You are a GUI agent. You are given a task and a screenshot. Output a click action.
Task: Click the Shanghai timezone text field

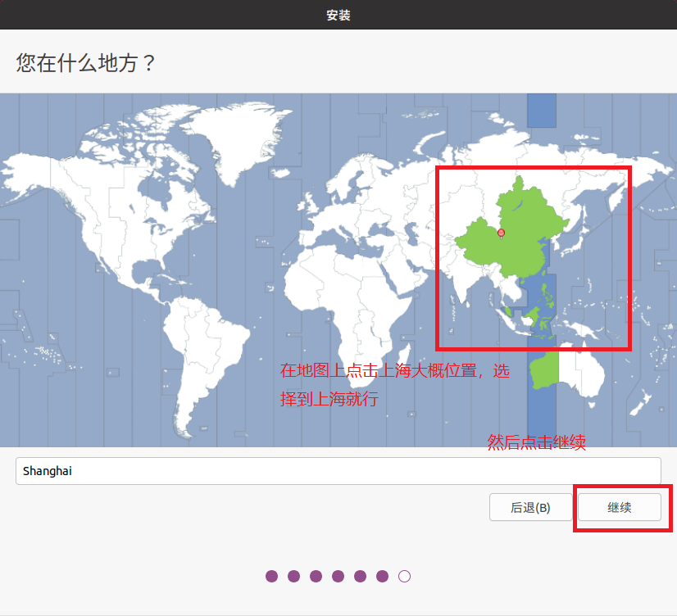click(338, 471)
